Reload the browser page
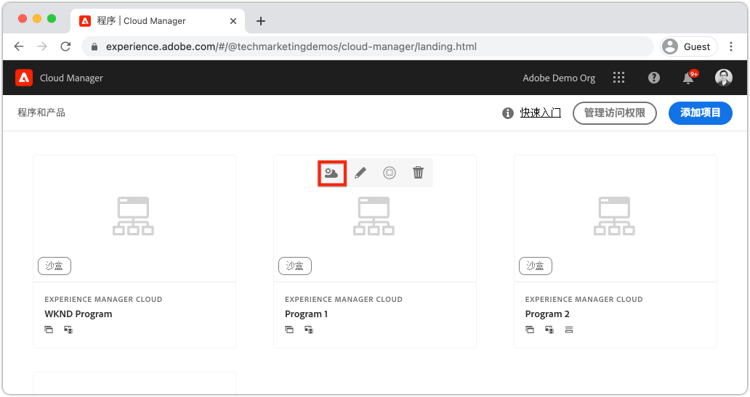The width and height of the screenshot is (750, 397). point(66,46)
